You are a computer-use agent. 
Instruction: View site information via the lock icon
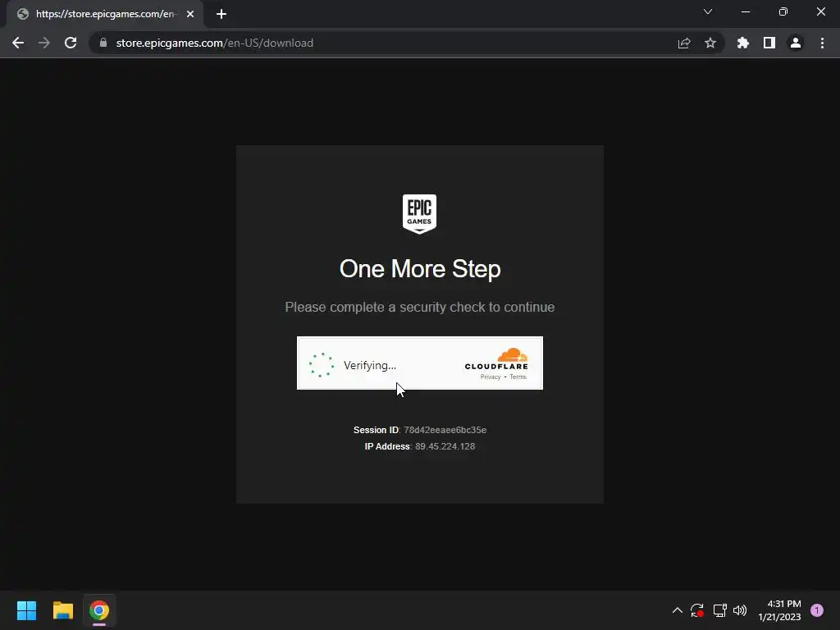(x=103, y=43)
